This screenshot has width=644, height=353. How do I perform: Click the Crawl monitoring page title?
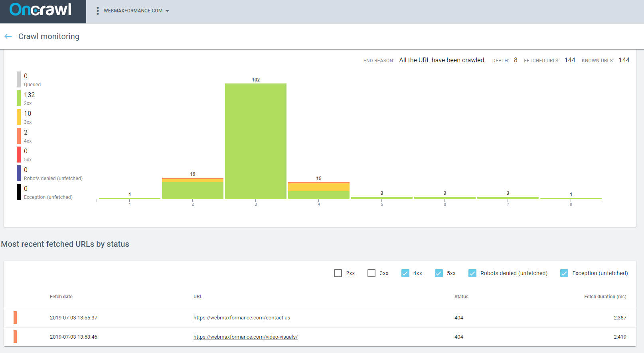[x=49, y=36]
